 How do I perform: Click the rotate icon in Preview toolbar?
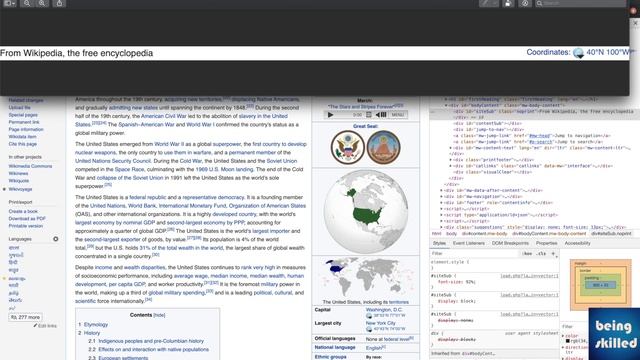[x=508, y=3]
